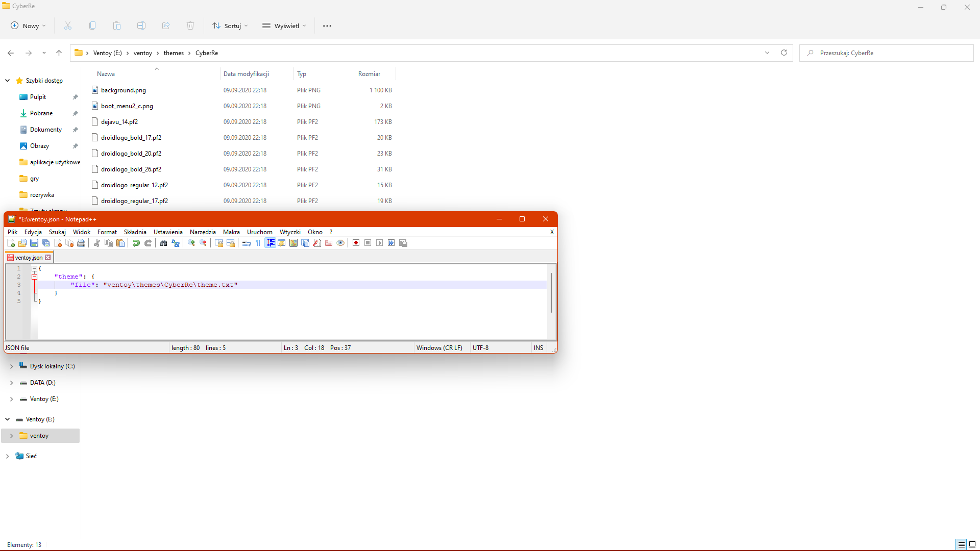The width and height of the screenshot is (980, 551).
Task: Click the Notepad++ vertical scrollbar
Action: tap(551, 293)
